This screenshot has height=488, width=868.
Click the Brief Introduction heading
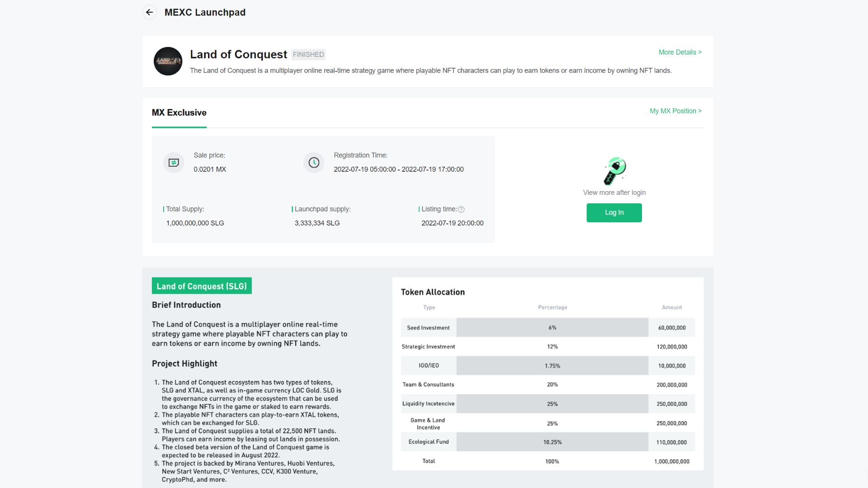click(186, 305)
